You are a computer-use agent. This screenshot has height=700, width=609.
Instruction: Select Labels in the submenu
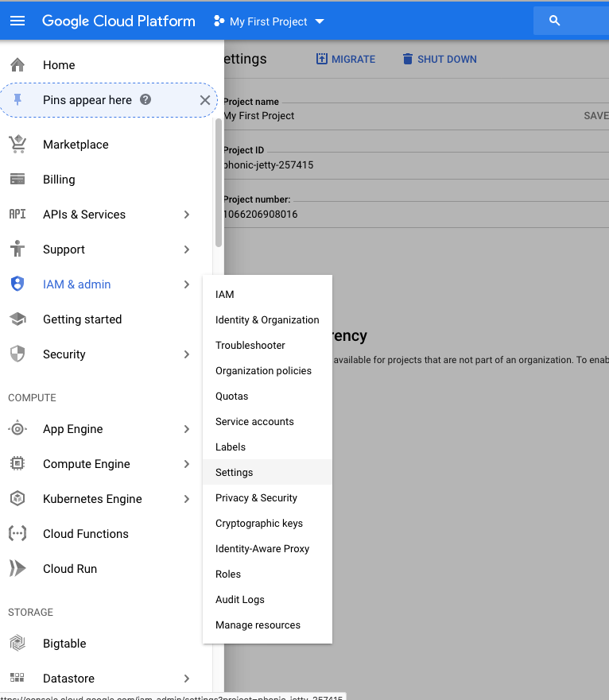coord(267,447)
